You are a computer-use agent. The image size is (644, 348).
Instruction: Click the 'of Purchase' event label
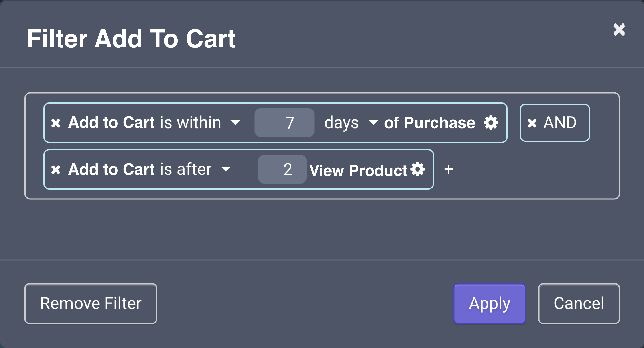coord(429,123)
